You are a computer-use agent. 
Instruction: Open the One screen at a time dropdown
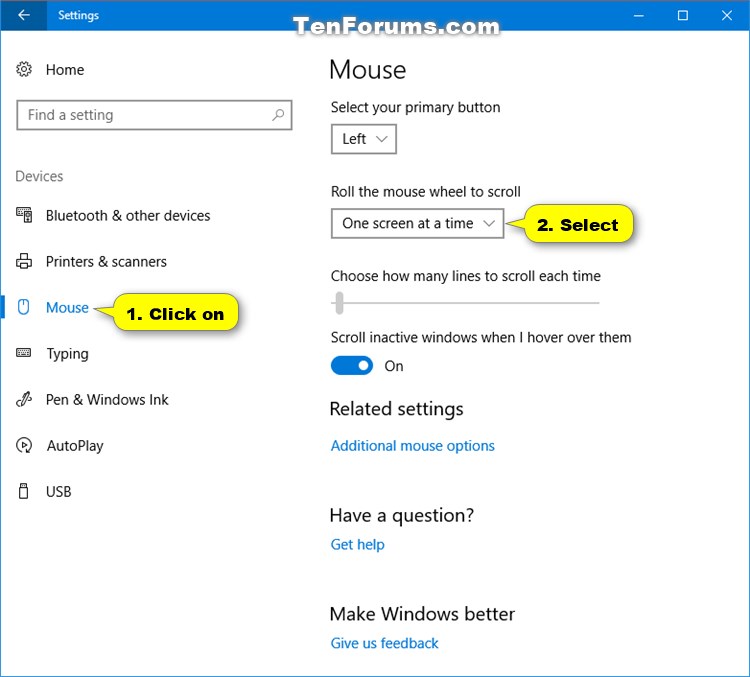(417, 223)
